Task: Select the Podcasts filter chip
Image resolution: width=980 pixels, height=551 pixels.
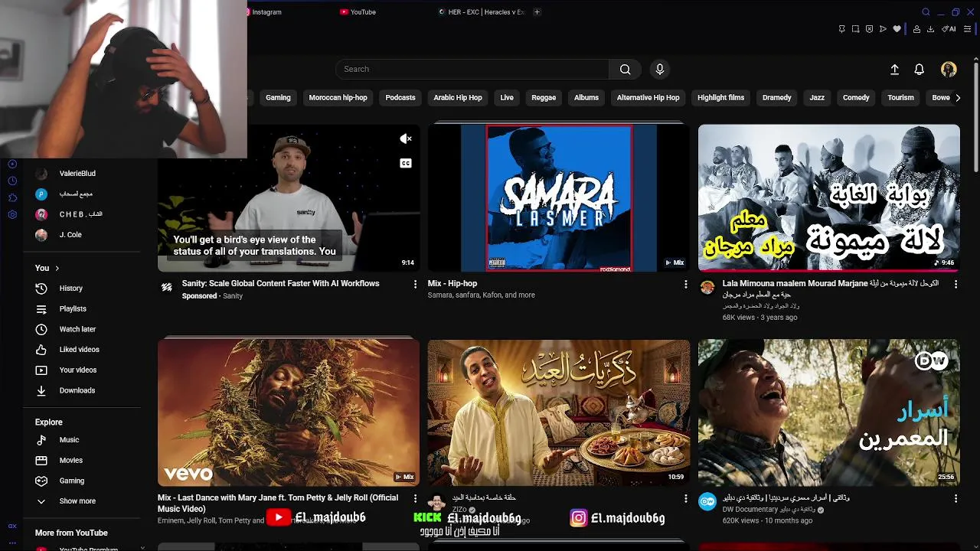Action: pyautogui.click(x=400, y=98)
